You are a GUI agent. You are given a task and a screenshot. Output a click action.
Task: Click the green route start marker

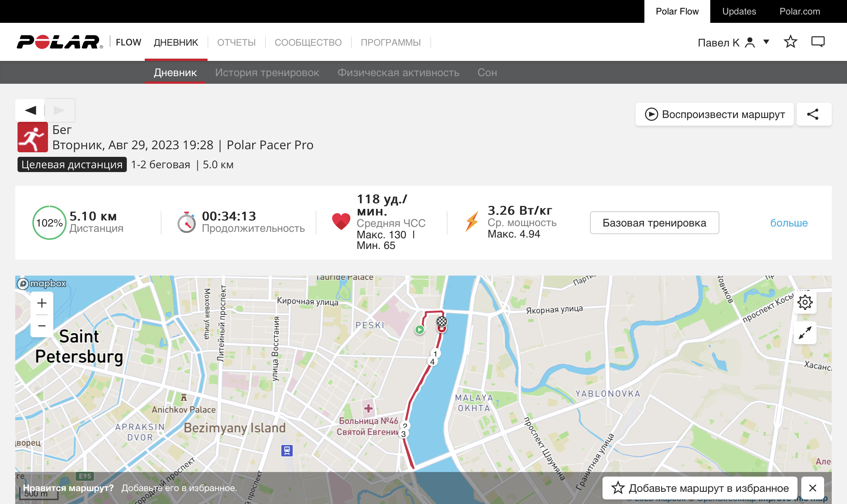pyautogui.click(x=419, y=330)
